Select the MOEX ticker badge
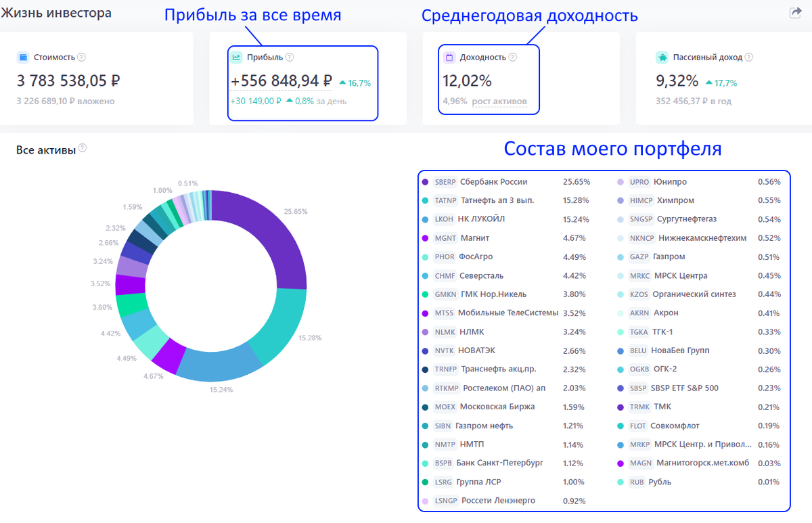 coord(445,407)
